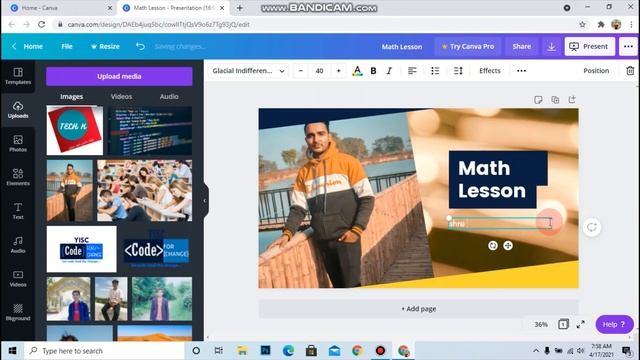Click Present button

(589, 47)
